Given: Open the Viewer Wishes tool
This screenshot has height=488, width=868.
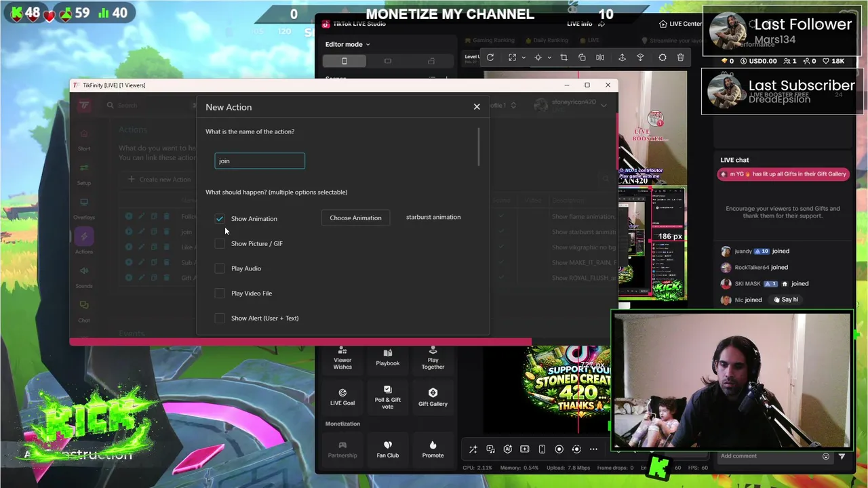Looking at the screenshot, I should 342,359.
